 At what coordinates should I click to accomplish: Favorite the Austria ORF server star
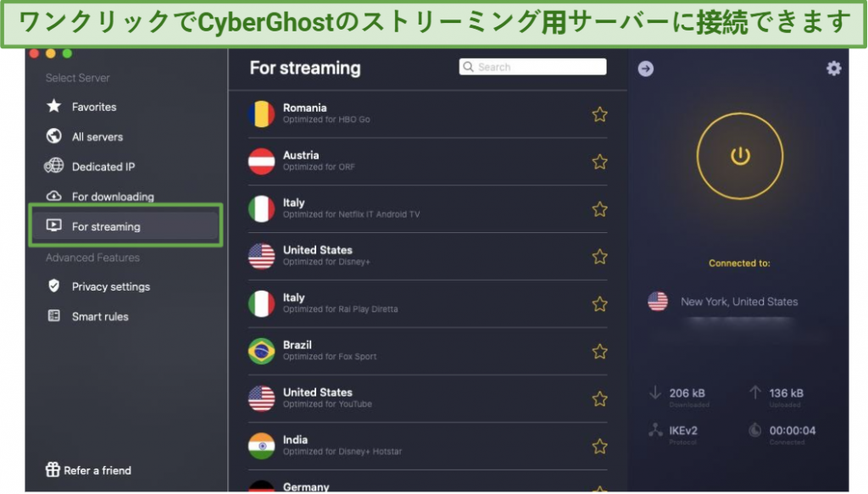[599, 162]
